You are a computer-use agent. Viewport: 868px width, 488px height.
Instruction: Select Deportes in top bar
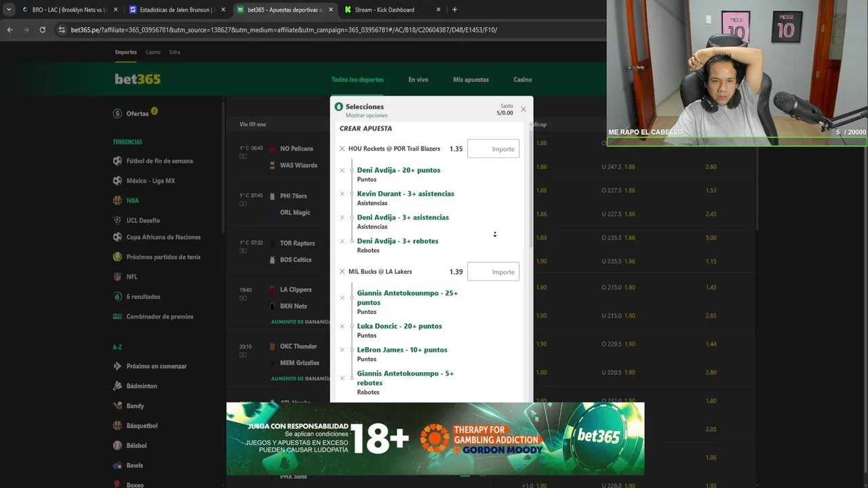(125, 52)
